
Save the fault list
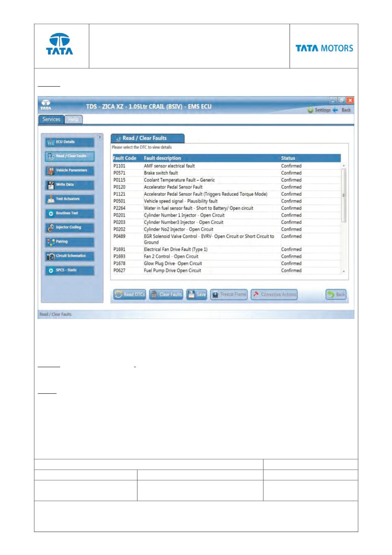pyautogui.click(x=197, y=294)
